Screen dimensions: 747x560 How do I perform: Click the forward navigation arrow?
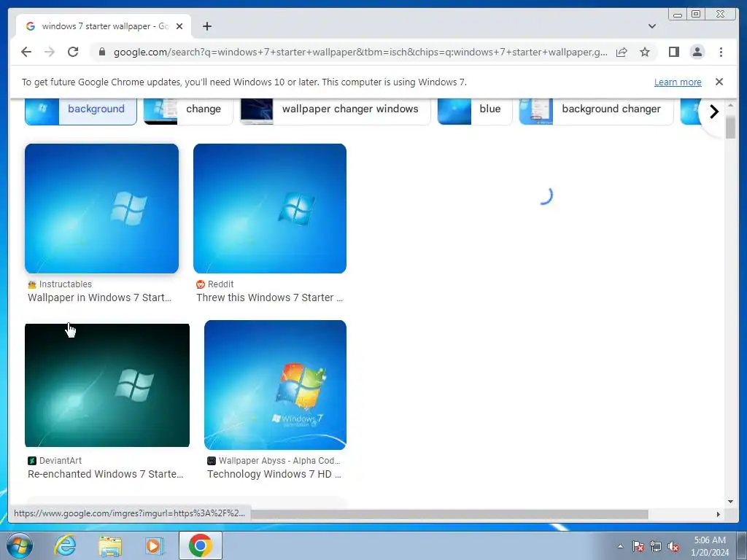(50, 52)
